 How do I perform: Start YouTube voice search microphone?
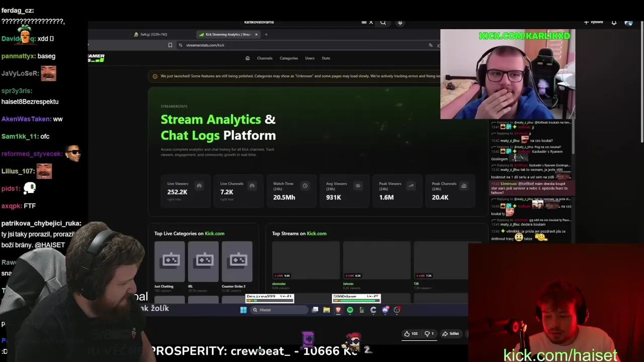[x=400, y=22]
